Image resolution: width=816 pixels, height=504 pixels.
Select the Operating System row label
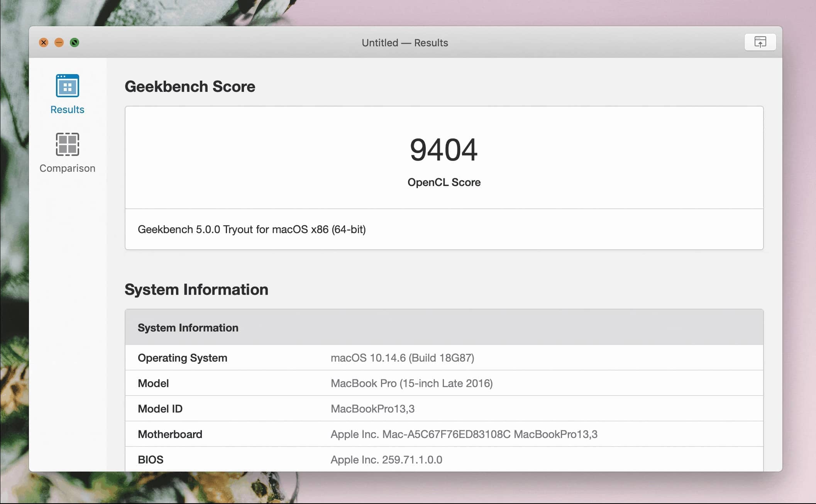click(x=183, y=358)
